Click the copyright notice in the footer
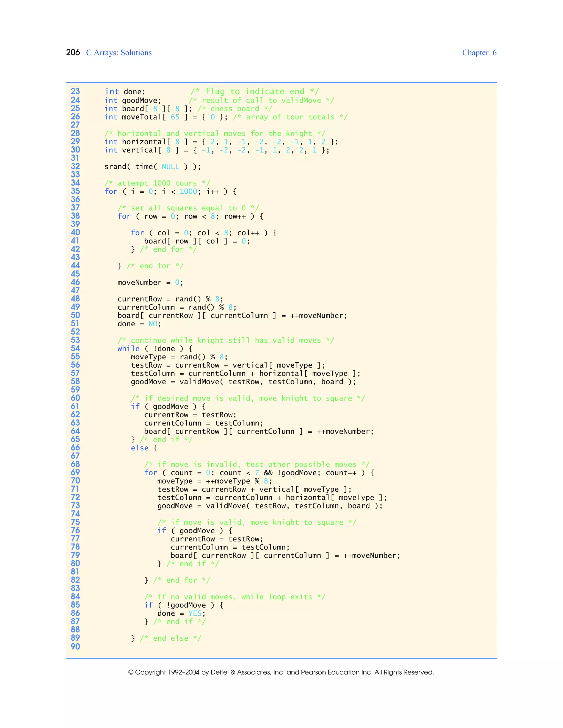 click(281, 672)
